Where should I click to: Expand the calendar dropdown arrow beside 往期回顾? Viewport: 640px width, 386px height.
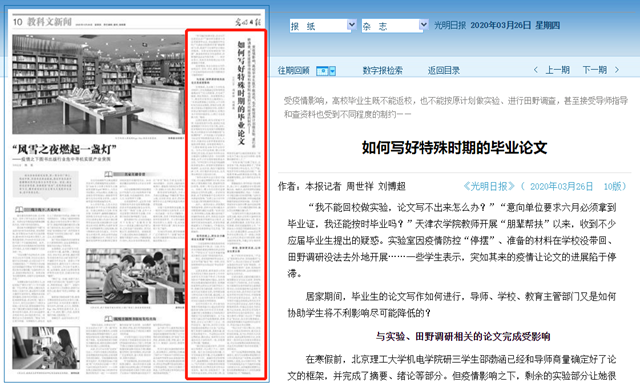pos(333,71)
